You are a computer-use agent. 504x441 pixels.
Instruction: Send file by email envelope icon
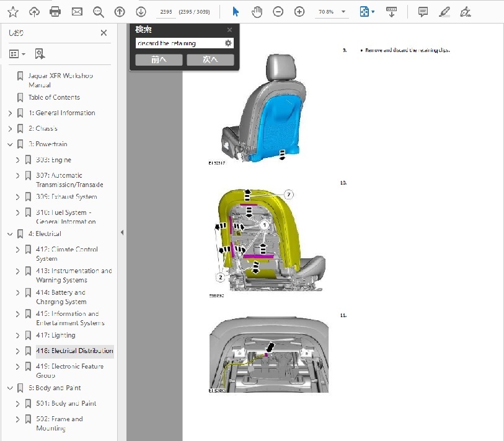click(x=77, y=12)
